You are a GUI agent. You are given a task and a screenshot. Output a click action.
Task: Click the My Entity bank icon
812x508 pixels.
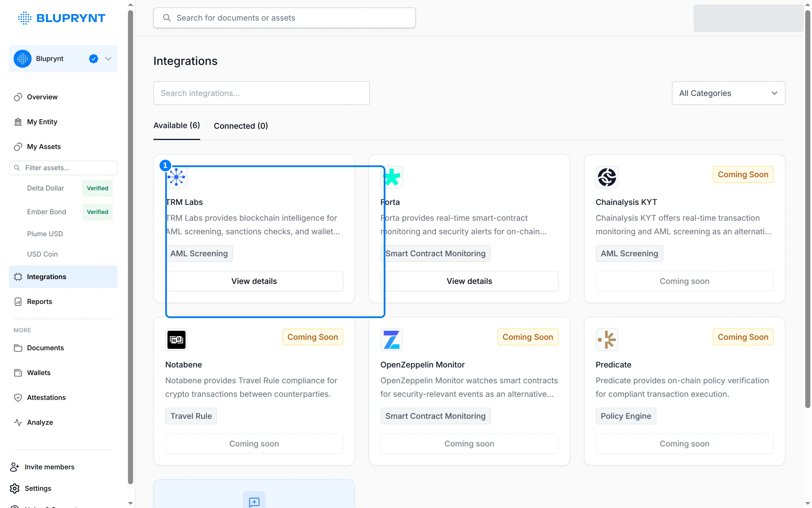point(18,122)
